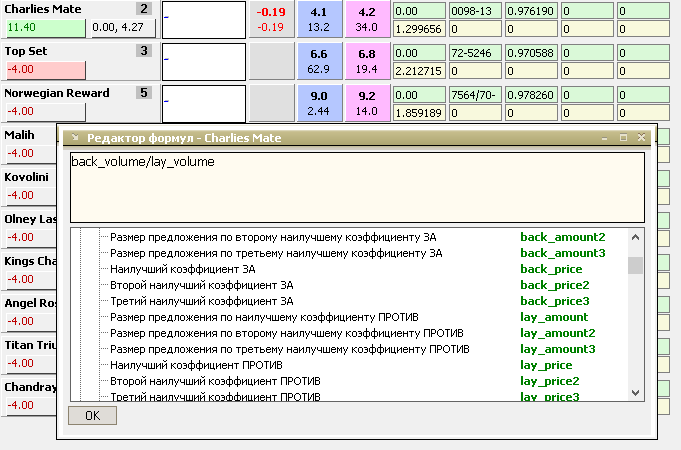Viewport: 681px width, 450px height.
Task: Click Charlies Mate lay price 4.2
Action: [x=367, y=20]
